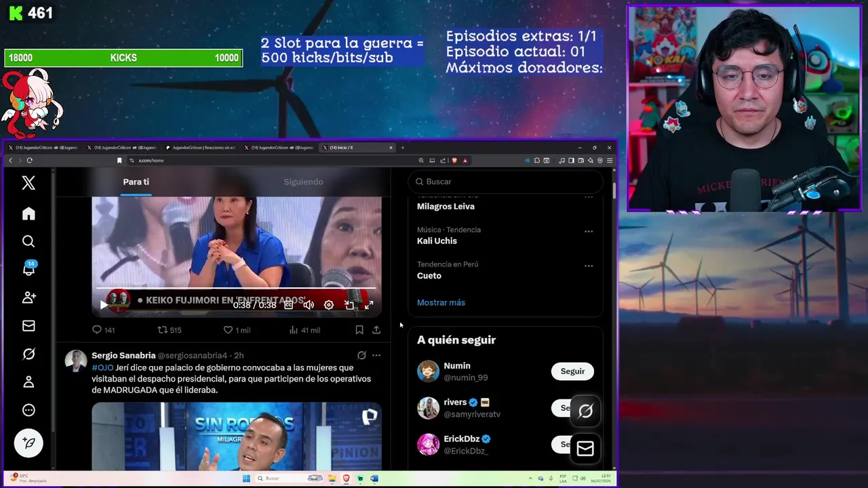Open the More circle icon in sidebar

tap(28, 410)
